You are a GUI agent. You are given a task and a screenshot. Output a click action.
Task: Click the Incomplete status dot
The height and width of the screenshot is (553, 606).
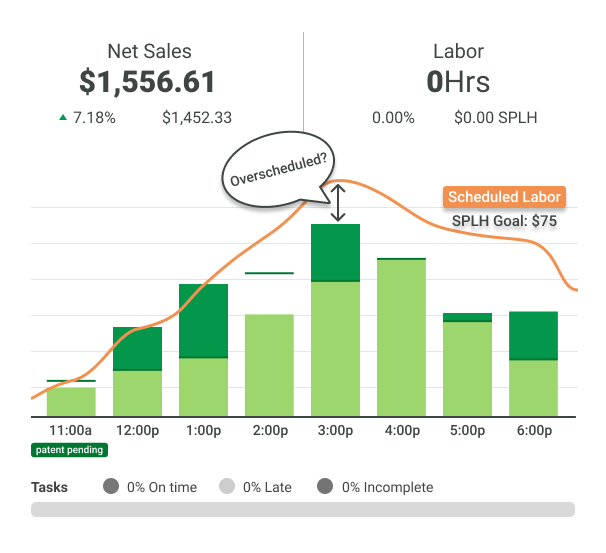(x=325, y=487)
